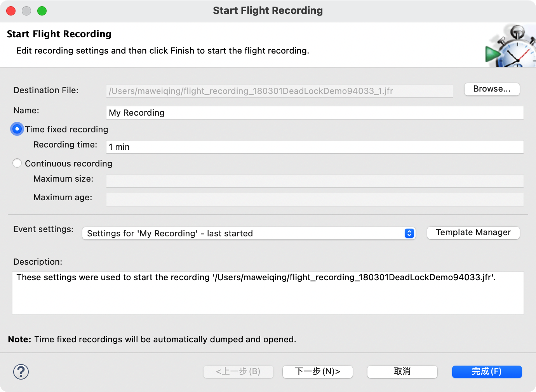Click the Destination File path field
Viewport: 536px width, 392px height.
pos(279,91)
